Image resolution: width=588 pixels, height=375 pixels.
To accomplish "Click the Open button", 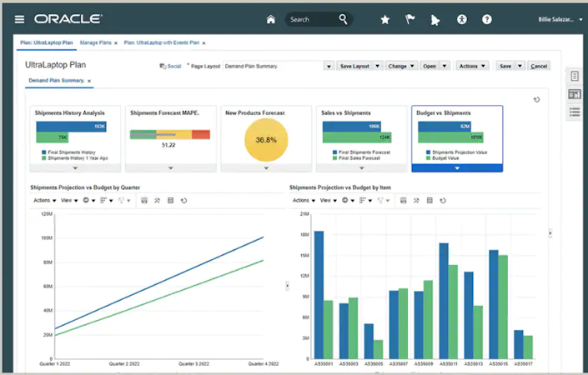I will [x=430, y=66].
